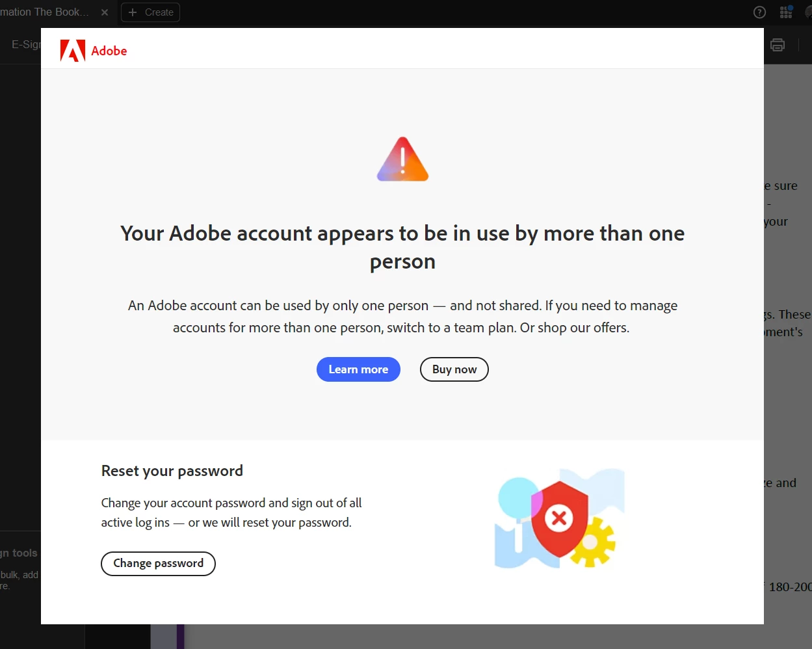
Task: Click the account-in-use warning heading
Action: [x=402, y=247]
